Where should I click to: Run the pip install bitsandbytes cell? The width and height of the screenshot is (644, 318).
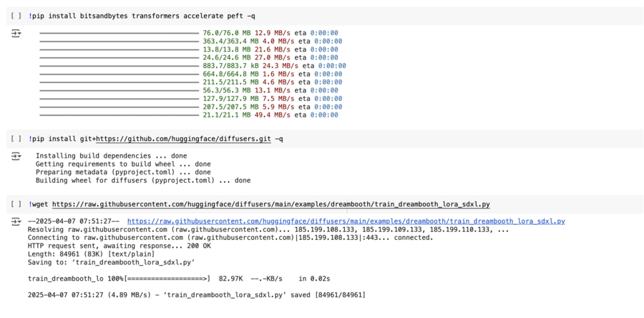tap(16, 16)
